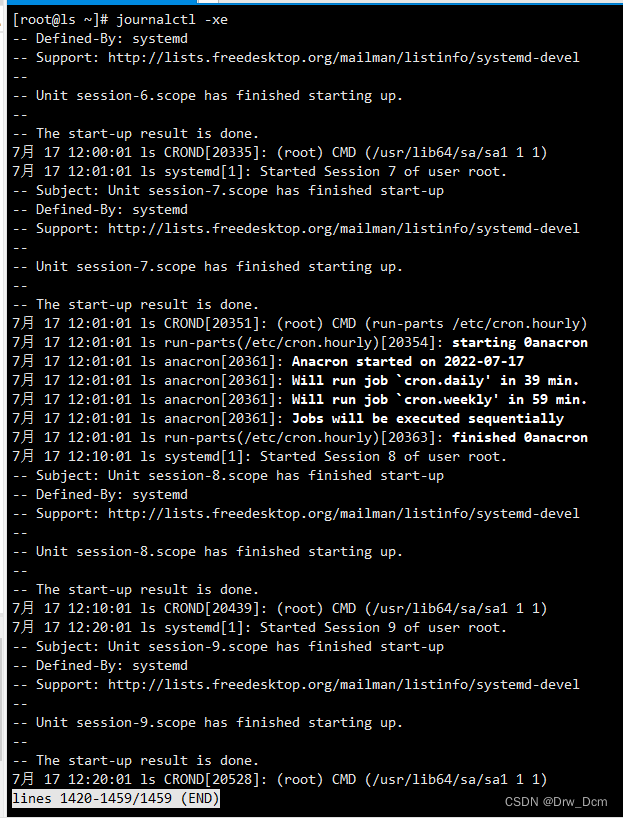Click the session-9 freedesktop support URL
This screenshot has width=623, height=818.
(344, 684)
